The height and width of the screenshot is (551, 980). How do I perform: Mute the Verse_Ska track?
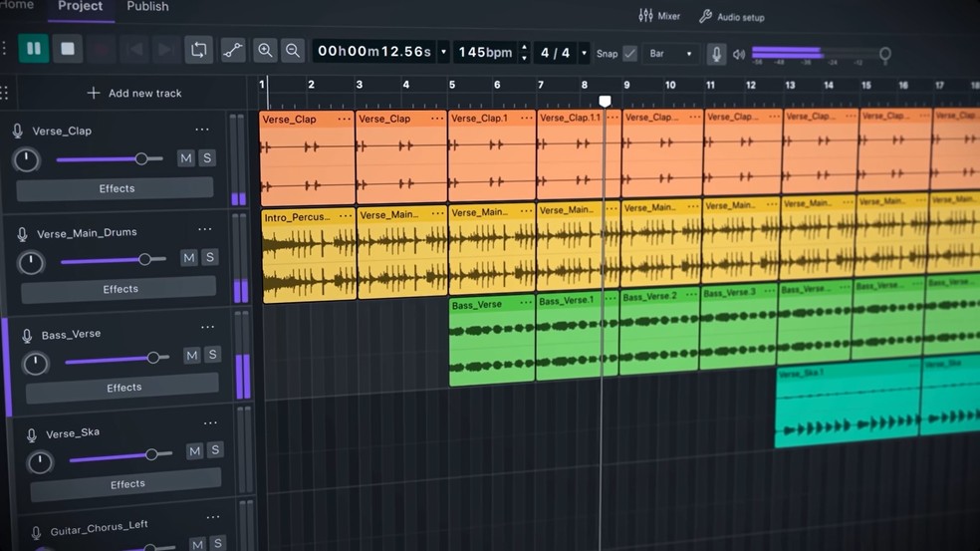point(194,451)
